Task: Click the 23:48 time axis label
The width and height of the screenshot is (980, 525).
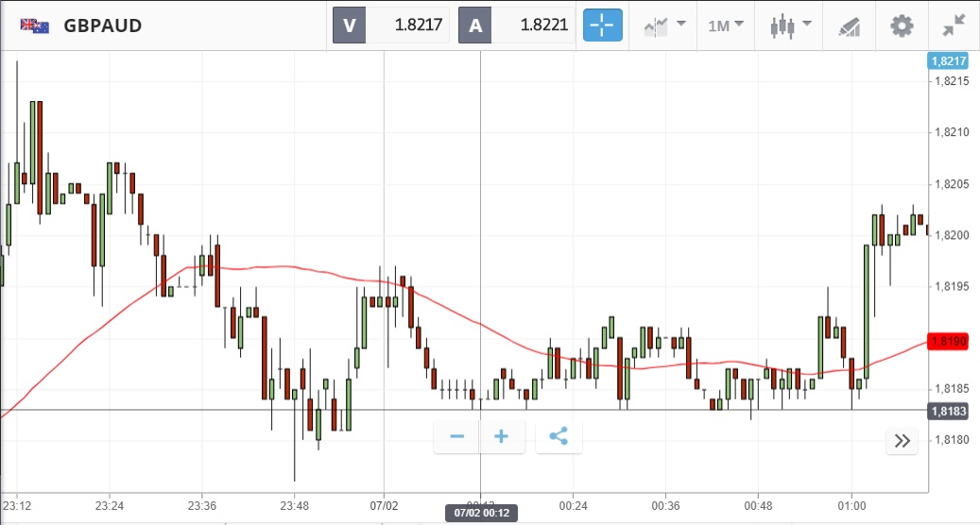Action: 294,506
